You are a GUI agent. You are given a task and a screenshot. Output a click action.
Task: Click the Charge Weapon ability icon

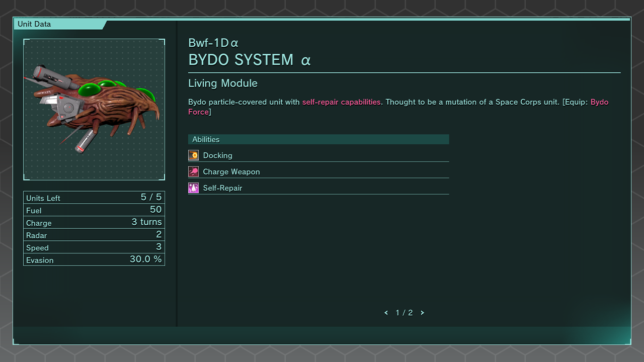point(193,172)
